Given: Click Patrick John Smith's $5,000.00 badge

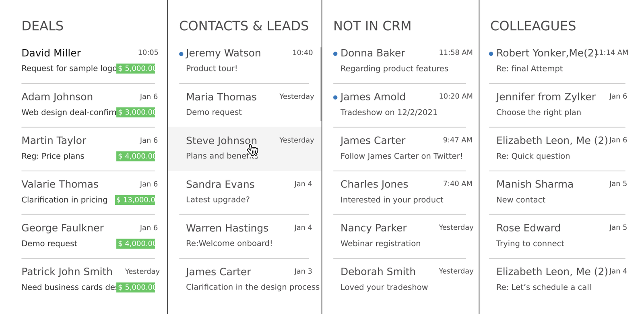Looking at the screenshot, I should (136, 287).
